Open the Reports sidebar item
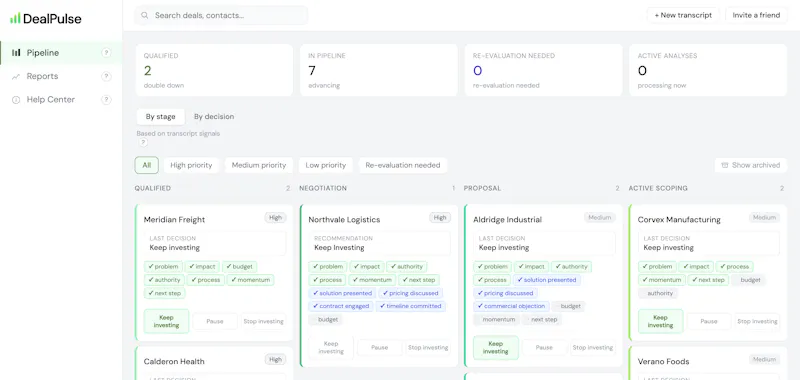The width and height of the screenshot is (800, 380). (x=61, y=76)
